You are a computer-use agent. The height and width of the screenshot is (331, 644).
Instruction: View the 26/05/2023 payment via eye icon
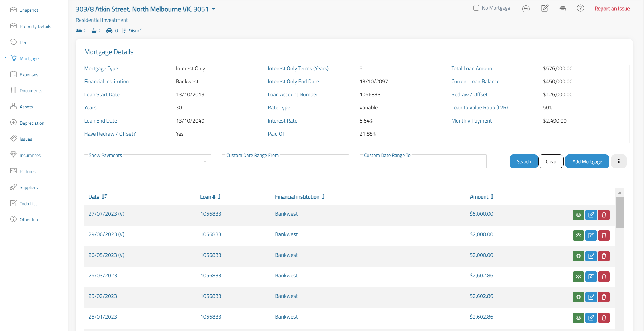[x=578, y=256]
